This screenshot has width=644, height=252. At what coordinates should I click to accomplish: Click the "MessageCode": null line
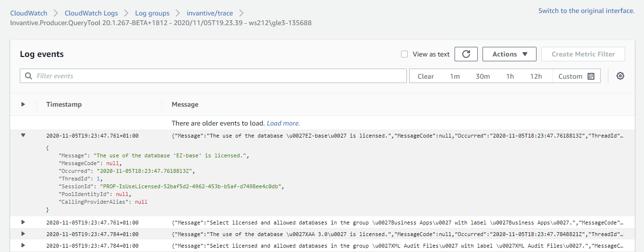coord(90,163)
